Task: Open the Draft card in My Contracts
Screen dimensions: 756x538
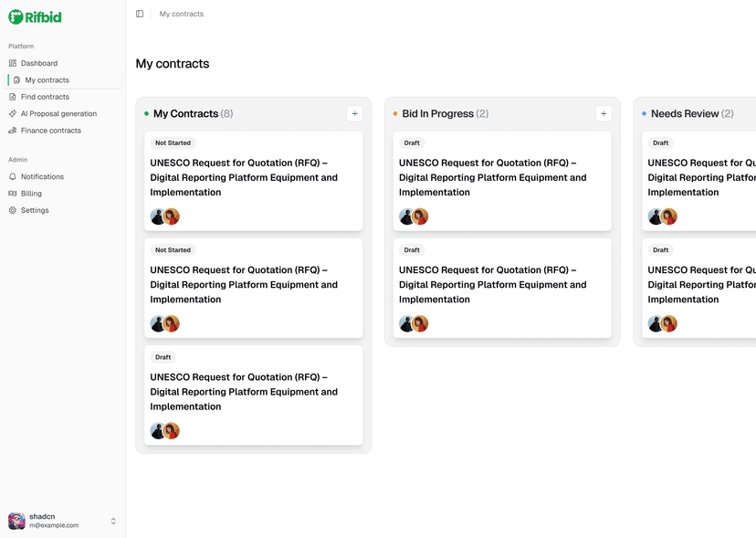Action: tap(253, 392)
